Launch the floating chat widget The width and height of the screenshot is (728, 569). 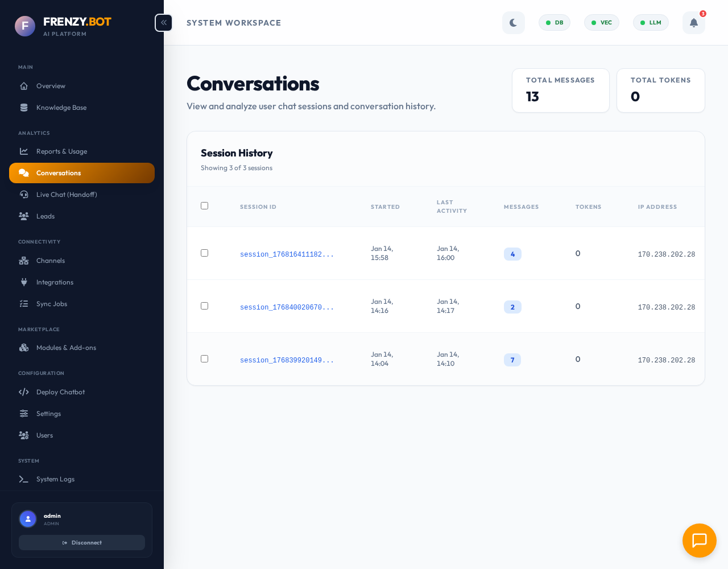[x=700, y=541]
